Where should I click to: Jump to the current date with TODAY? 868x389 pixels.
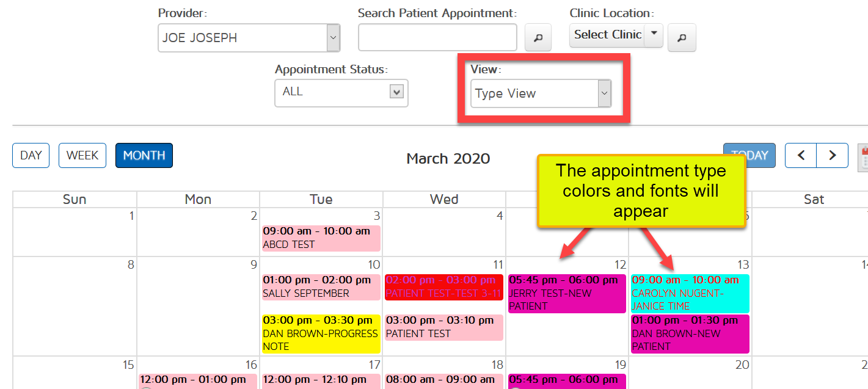[x=749, y=156]
